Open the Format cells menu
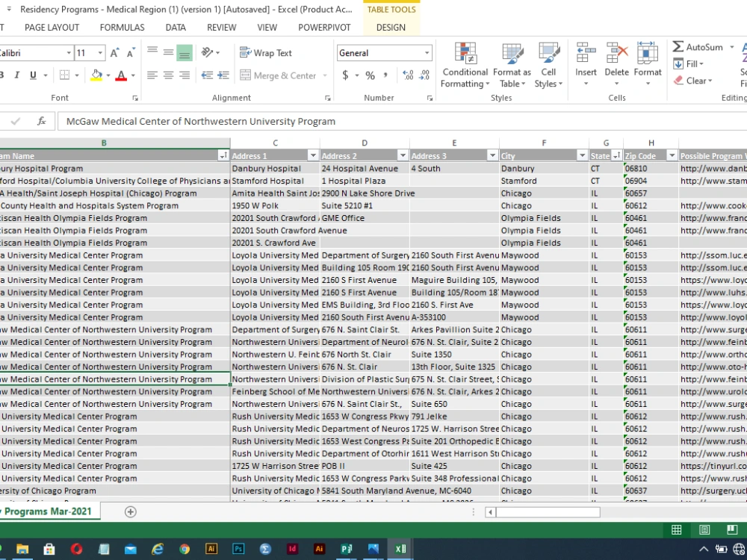This screenshot has width=747, height=560. [x=648, y=65]
